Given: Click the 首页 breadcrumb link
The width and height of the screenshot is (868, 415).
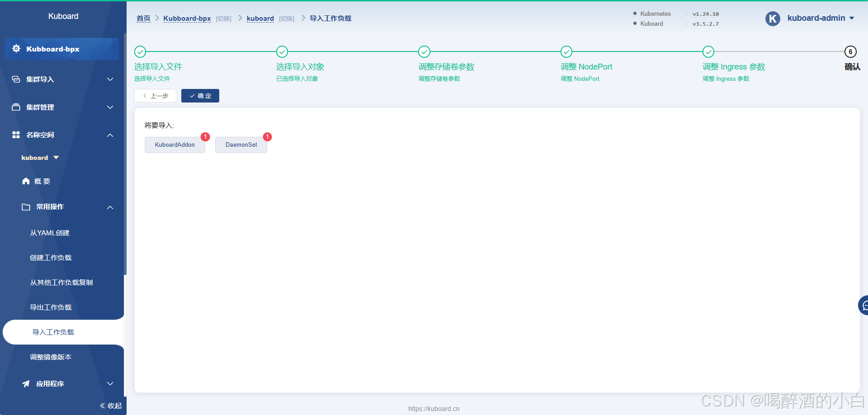Looking at the screenshot, I should [143, 19].
